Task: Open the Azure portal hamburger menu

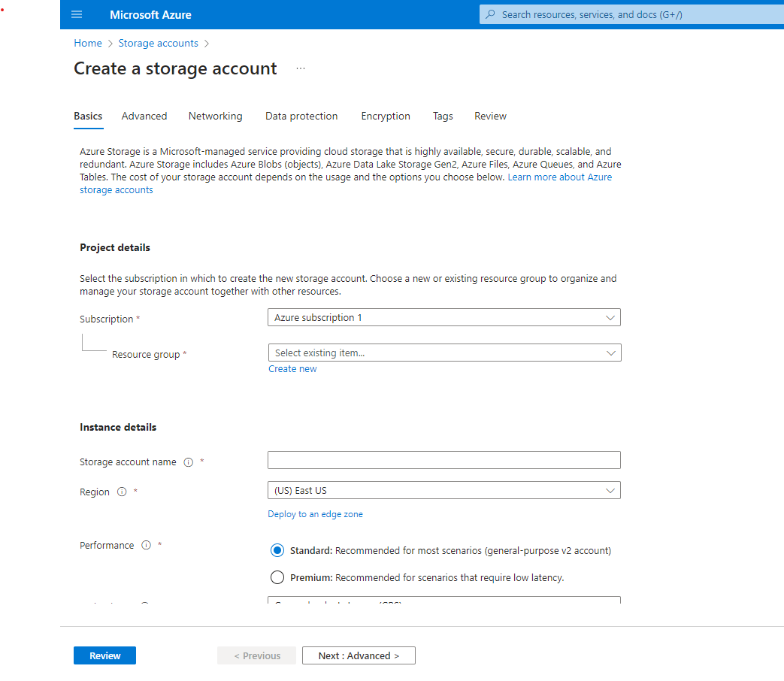Action: coord(77,14)
